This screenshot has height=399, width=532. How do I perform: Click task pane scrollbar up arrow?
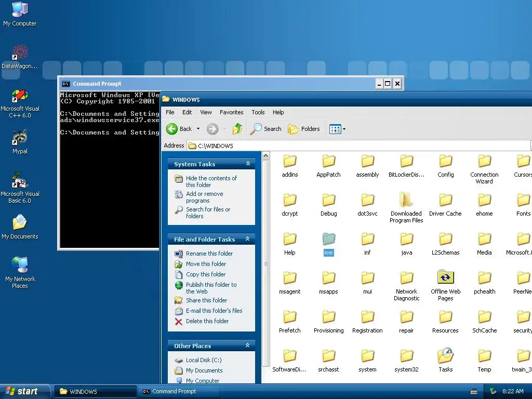[266, 156]
